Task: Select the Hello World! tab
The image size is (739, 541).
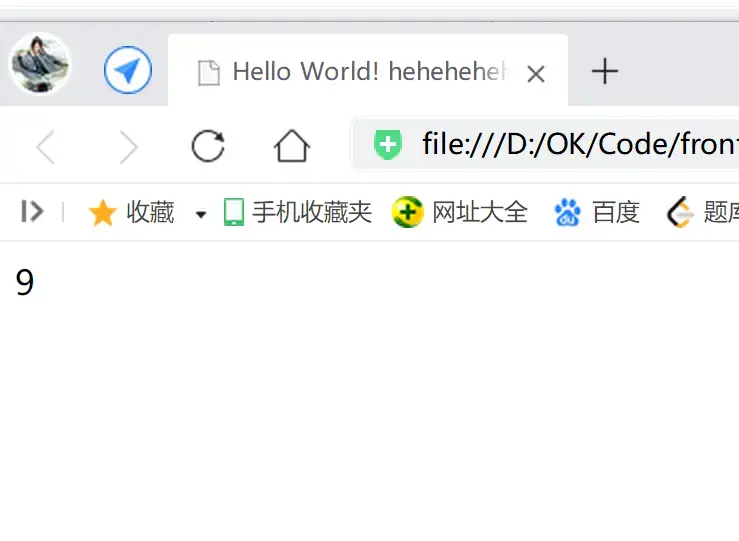Action: coord(368,71)
